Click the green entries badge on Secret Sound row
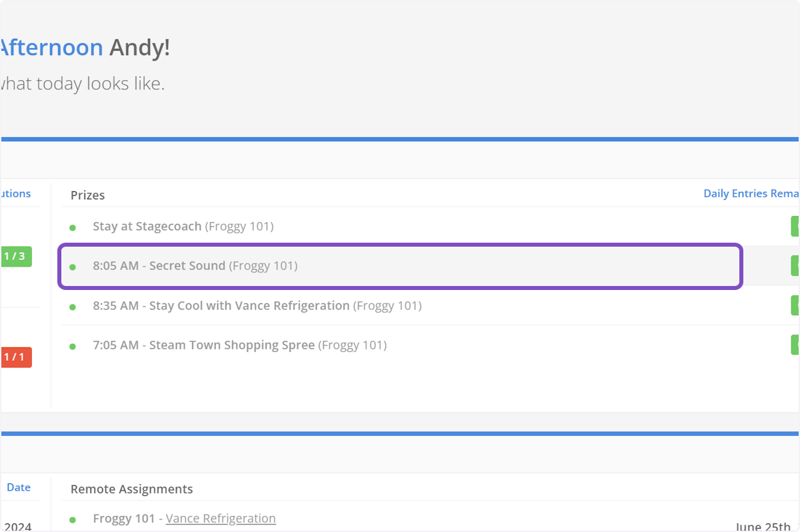800x532 pixels. (x=795, y=265)
